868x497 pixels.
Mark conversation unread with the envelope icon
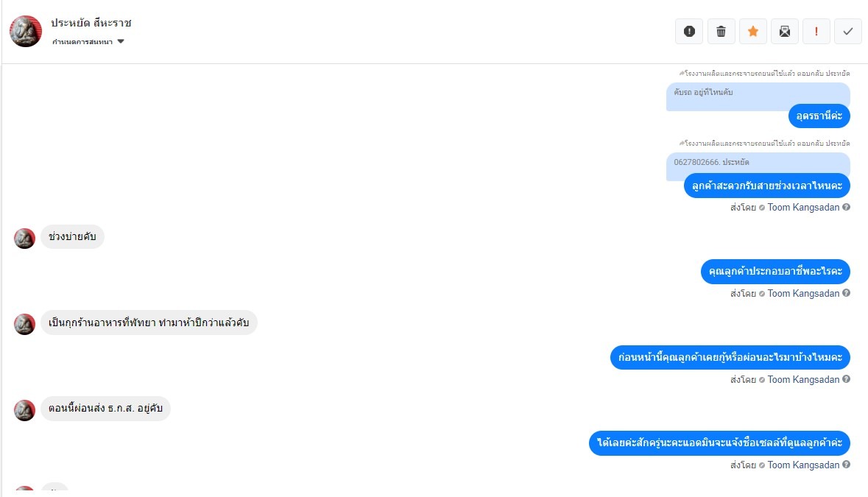784,32
